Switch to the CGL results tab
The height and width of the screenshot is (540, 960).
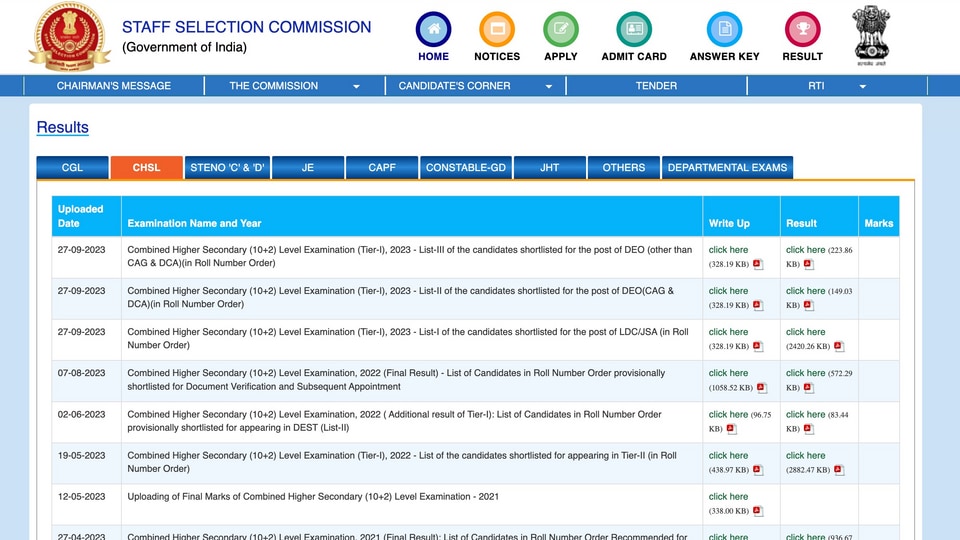tap(72, 167)
